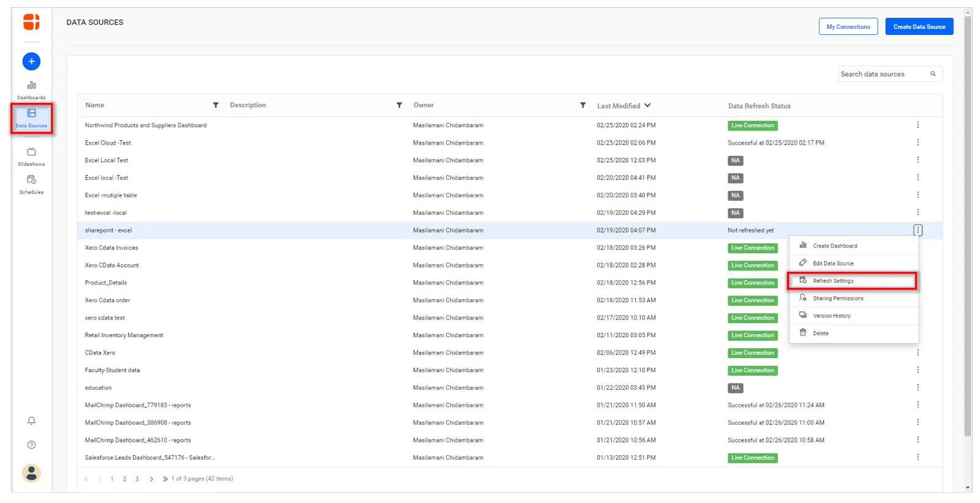
Task: Open the help question mark icon
Action: (31, 445)
